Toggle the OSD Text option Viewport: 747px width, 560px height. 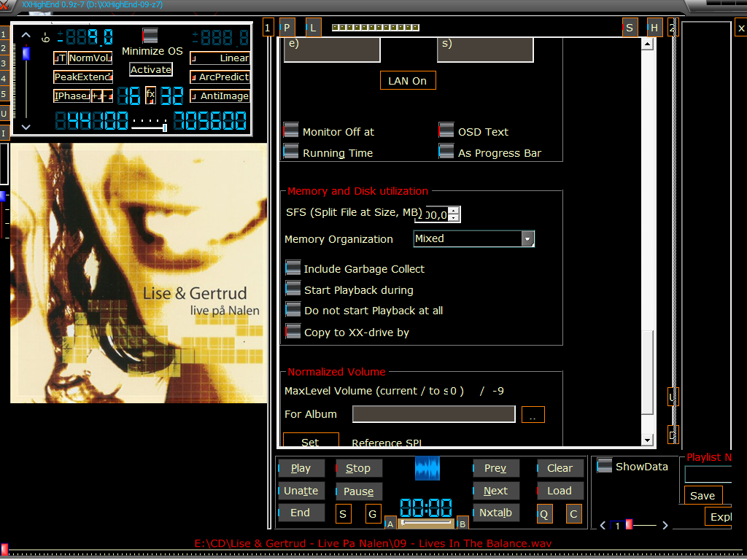446,131
